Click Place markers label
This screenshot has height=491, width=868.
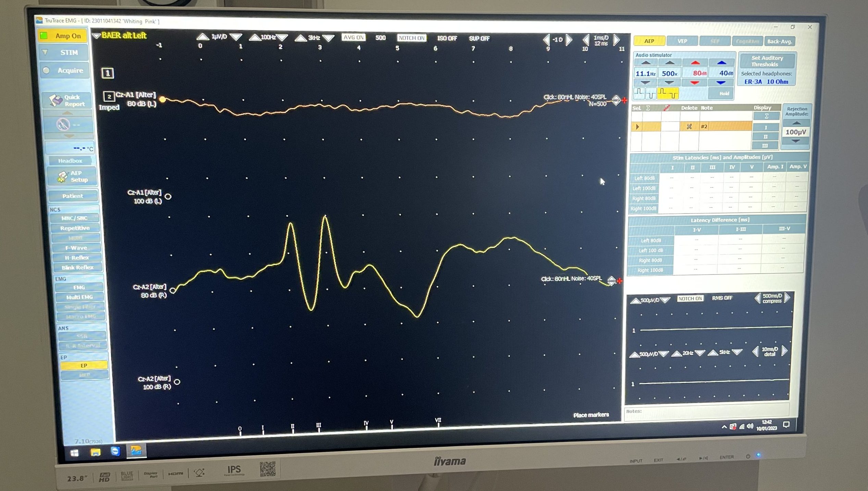point(591,415)
